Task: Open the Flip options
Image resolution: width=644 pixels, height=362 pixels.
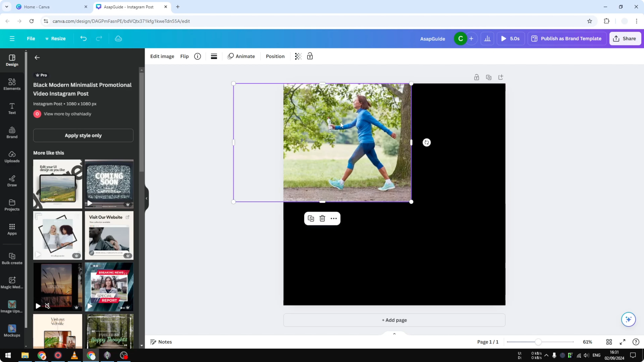Action: 184,56
